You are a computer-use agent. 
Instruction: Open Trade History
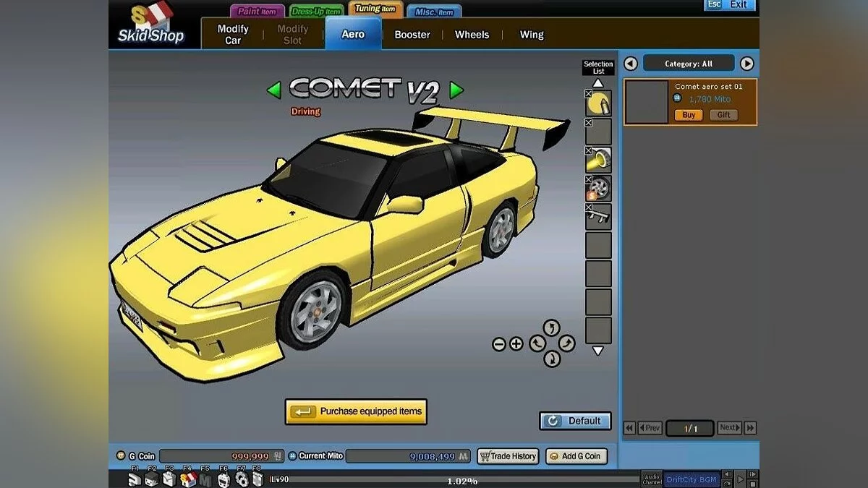508,456
